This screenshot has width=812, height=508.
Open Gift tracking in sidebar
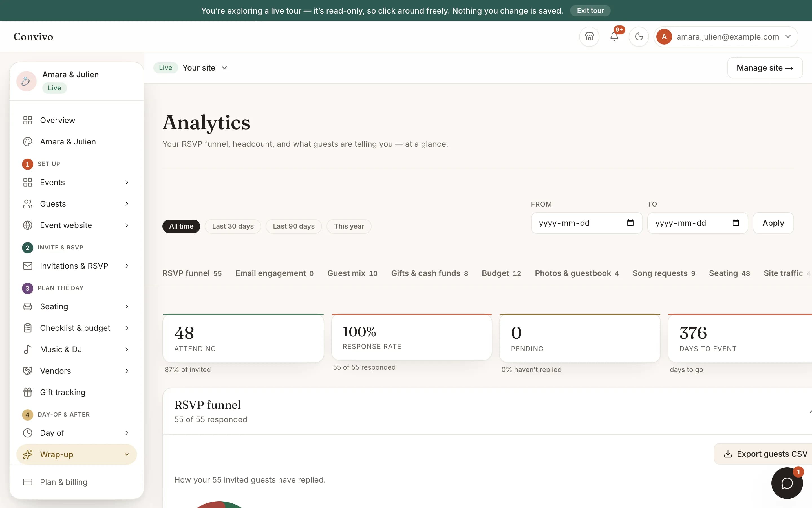click(76, 392)
